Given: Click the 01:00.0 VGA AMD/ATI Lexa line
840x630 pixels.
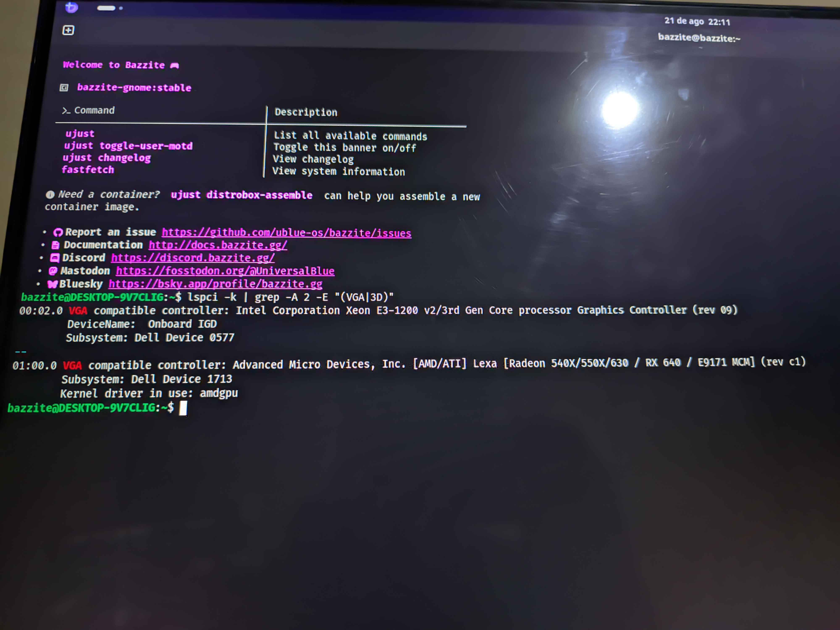Looking at the screenshot, I should pos(409,364).
